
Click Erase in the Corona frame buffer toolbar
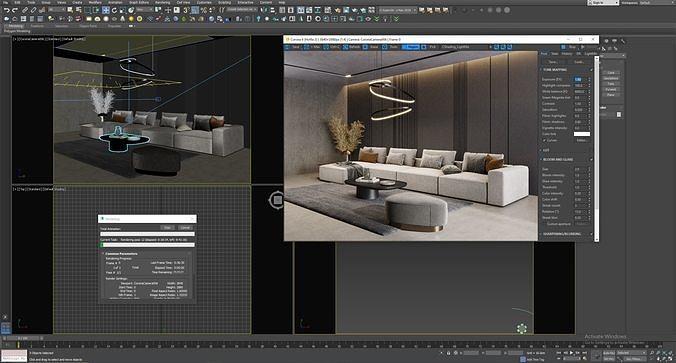click(372, 47)
